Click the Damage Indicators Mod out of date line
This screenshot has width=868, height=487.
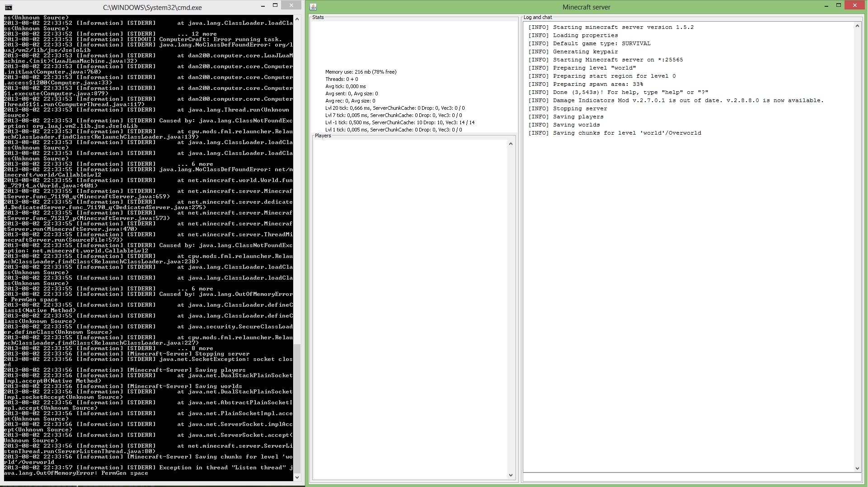coord(676,101)
